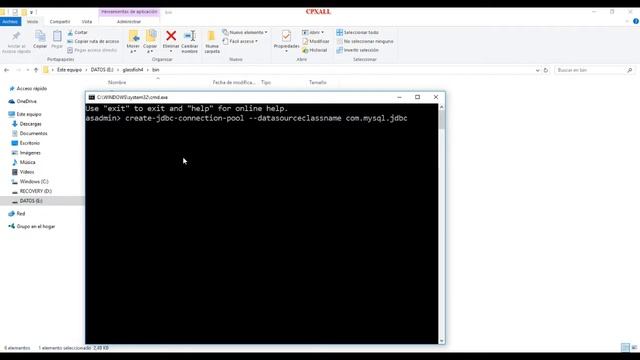
Task: Open Documentos in navigation pane
Action: (x=30, y=133)
